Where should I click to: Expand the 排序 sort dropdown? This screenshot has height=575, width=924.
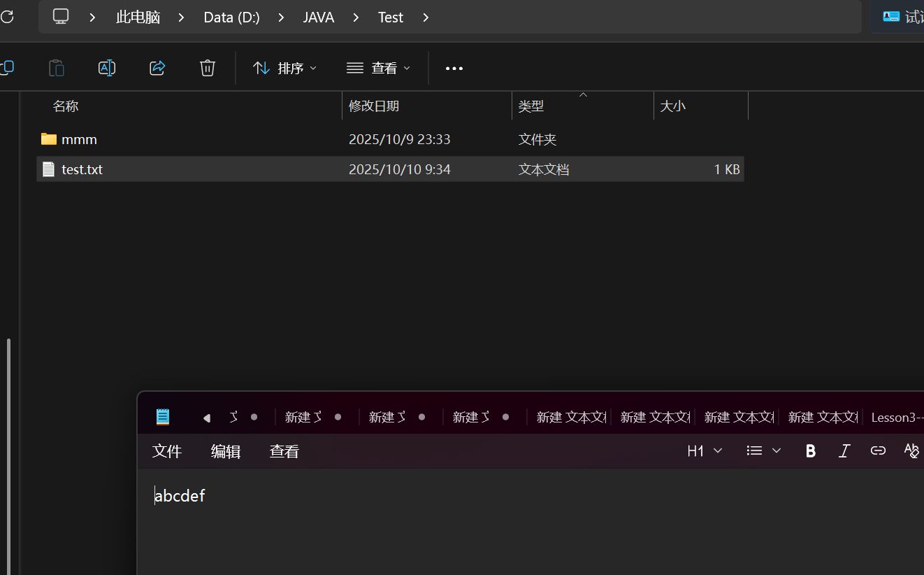click(x=284, y=68)
